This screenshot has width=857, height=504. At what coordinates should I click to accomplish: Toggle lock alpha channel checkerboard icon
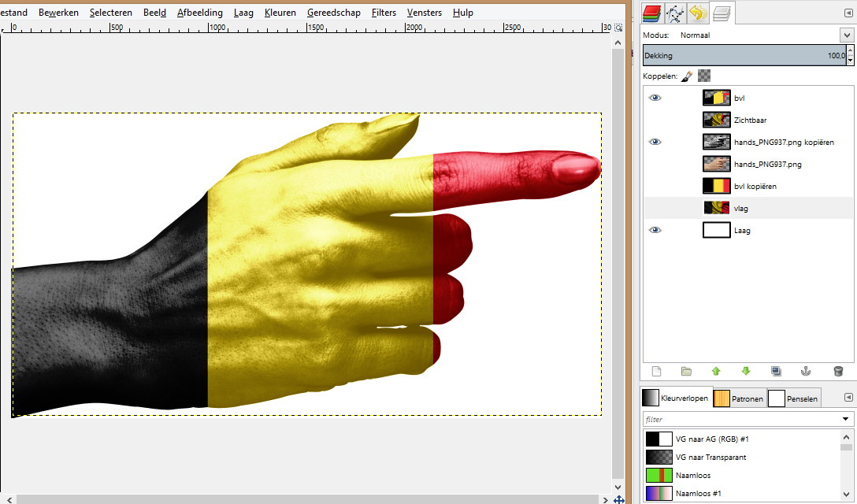[704, 76]
